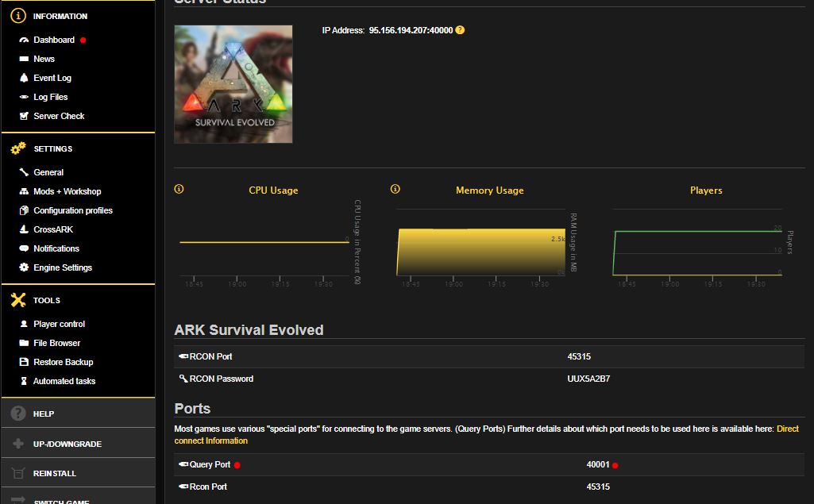Screen dimensions: 814x504
Task: Click the IP address help icon
Action: [x=460, y=29]
